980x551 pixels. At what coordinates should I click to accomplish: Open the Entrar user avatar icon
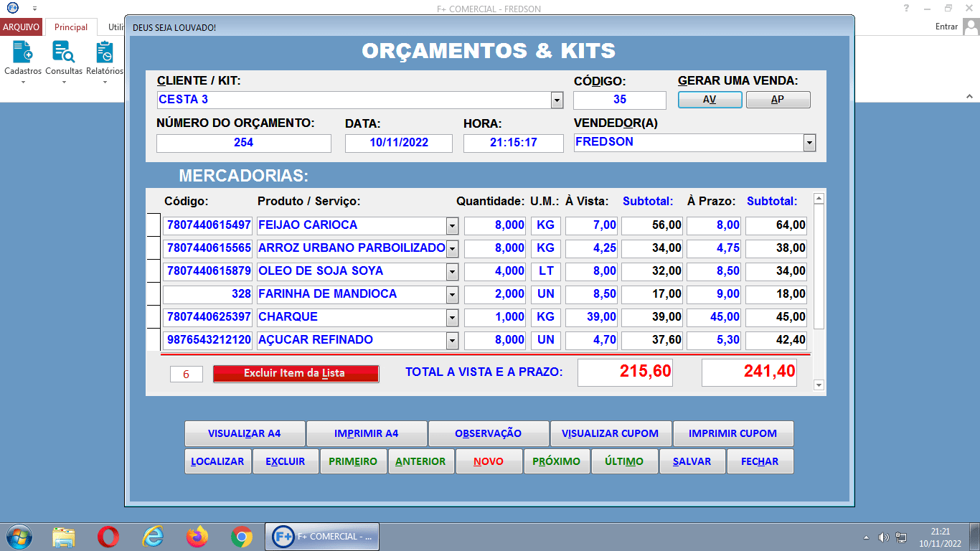pos(971,27)
